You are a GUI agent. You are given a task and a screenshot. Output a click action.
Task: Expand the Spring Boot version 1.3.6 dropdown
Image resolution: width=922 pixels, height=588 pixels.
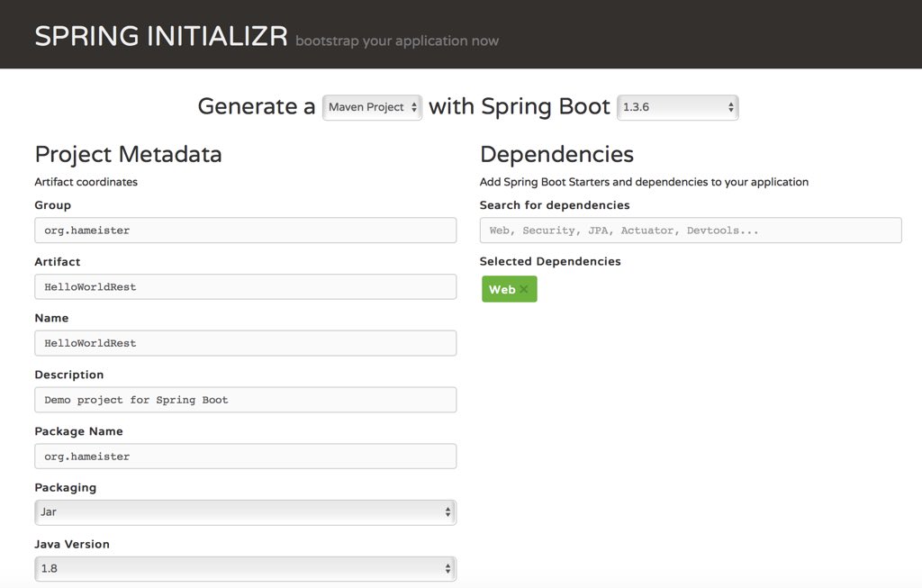click(x=677, y=107)
